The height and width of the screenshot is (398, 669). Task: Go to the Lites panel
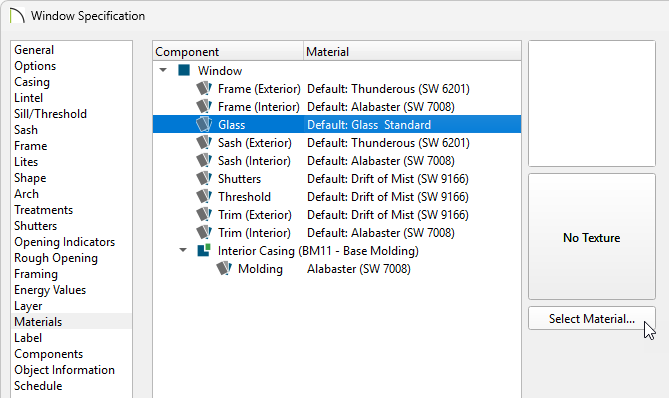click(26, 162)
